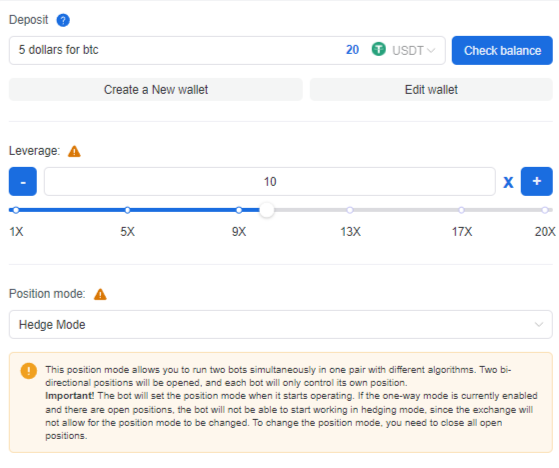Click the leverage value input field

pos(270,181)
